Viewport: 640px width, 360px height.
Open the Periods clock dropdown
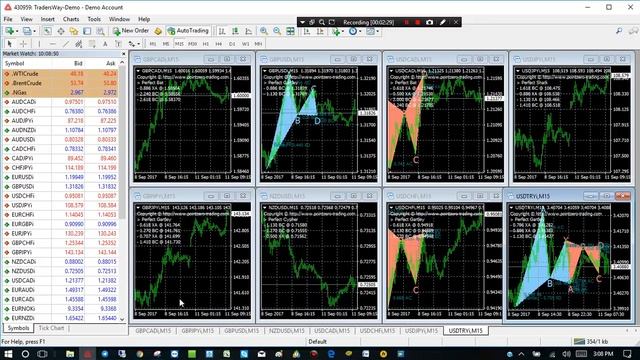(x=355, y=31)
